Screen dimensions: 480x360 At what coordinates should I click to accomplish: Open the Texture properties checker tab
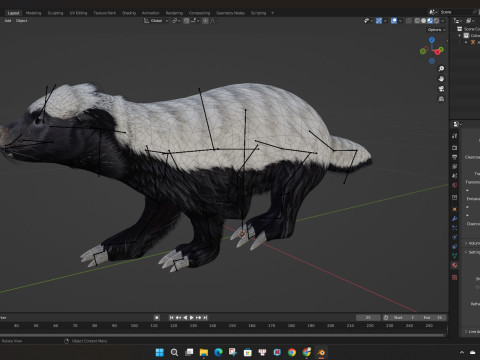pos(455,277)
